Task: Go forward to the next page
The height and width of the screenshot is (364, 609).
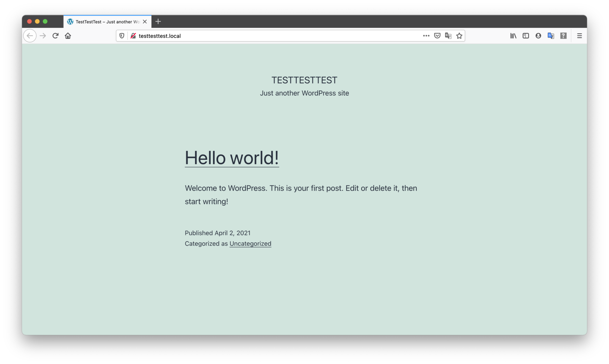Action: point(43,36)
